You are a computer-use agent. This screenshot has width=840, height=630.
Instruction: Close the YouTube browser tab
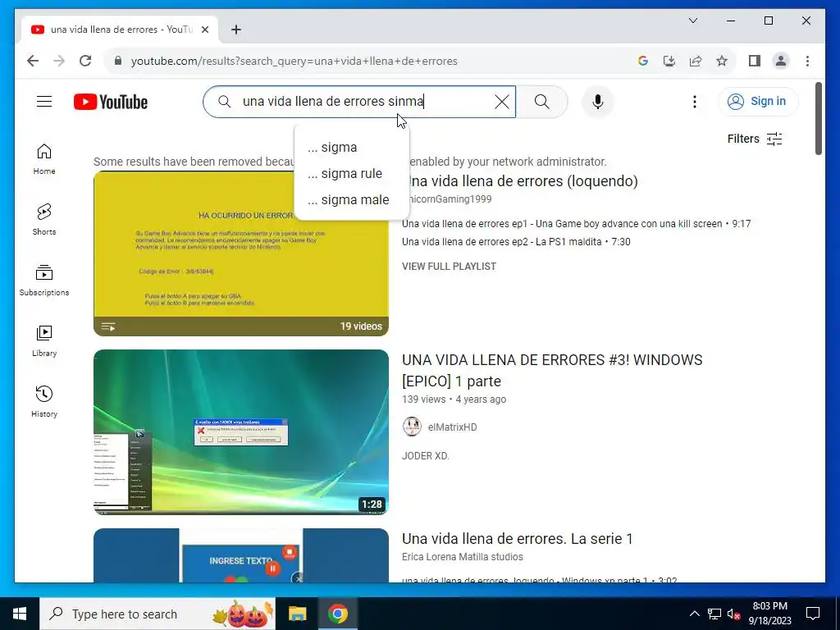click(204, 30)
